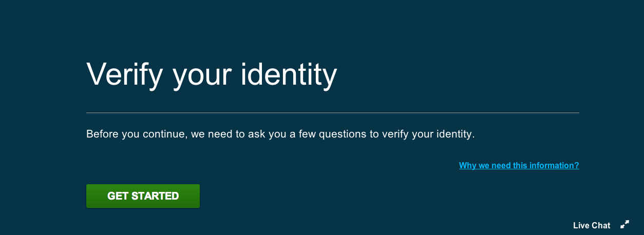This screenshot has height=235, width=644.
Task: Open the Live Chat label
Action: click(592, 225)
